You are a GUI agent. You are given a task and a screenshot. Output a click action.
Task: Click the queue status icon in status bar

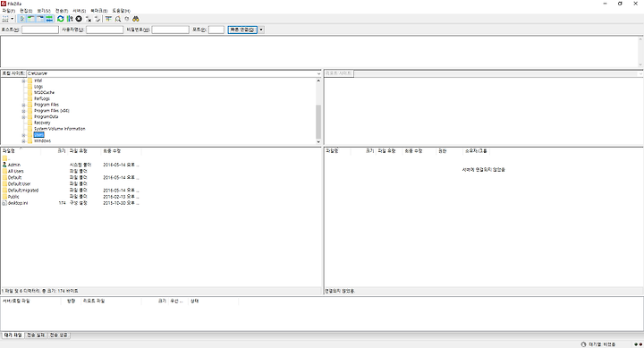(583, 344)
